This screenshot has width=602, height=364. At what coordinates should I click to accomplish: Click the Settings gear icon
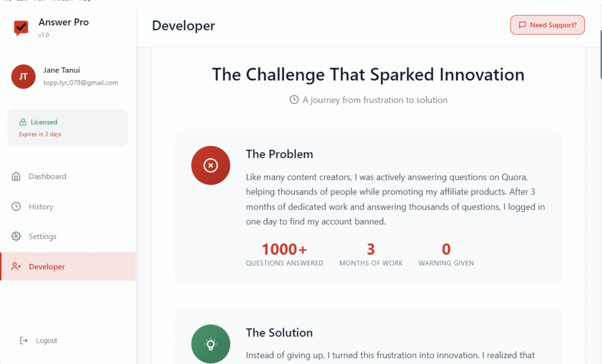tap(16, 236)
